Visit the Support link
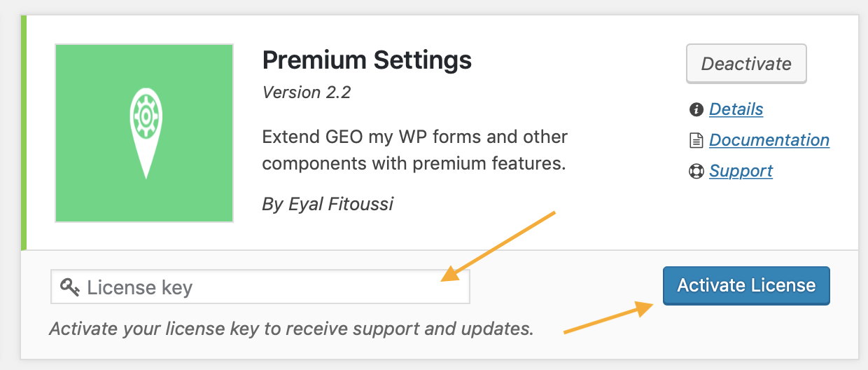868x370 pixels. 741,171
